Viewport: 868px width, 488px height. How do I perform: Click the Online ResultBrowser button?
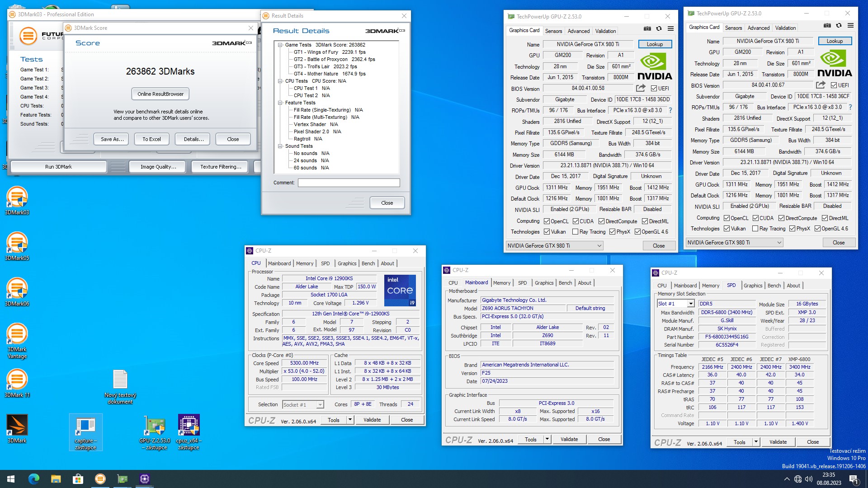click(160, 94)
